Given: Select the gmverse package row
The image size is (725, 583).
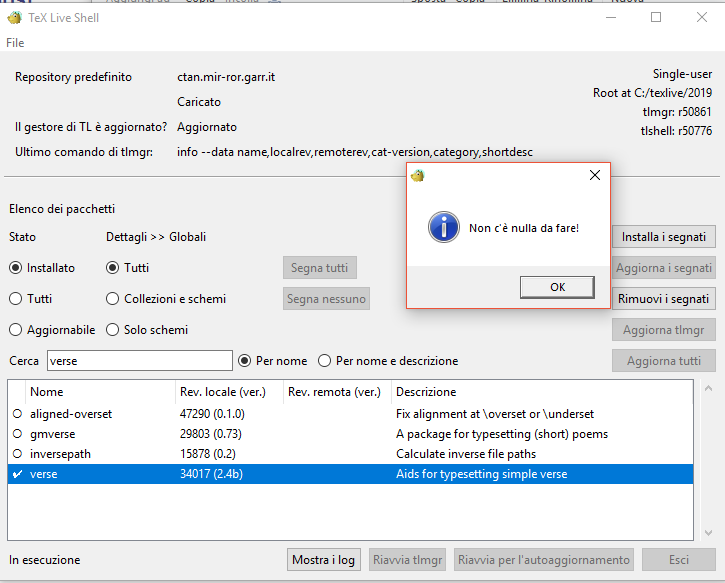Looking at the screenshot, I should point(350,434).
